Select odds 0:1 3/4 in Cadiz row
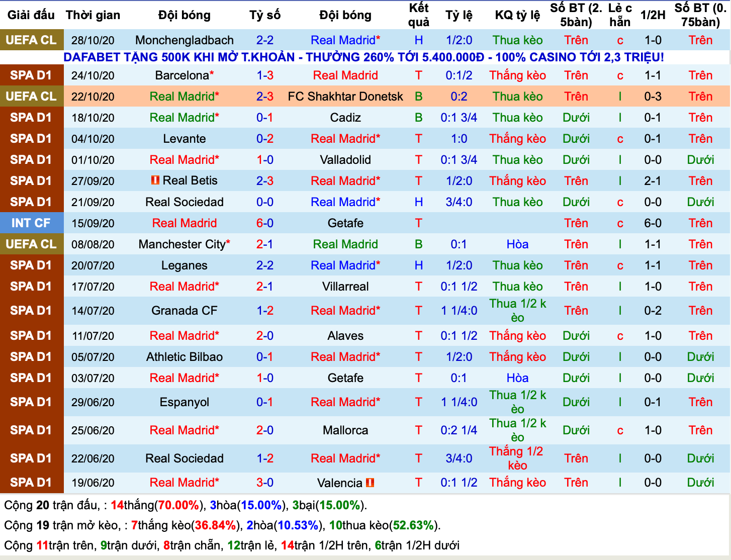731x560 pixels. pos(459,118)
